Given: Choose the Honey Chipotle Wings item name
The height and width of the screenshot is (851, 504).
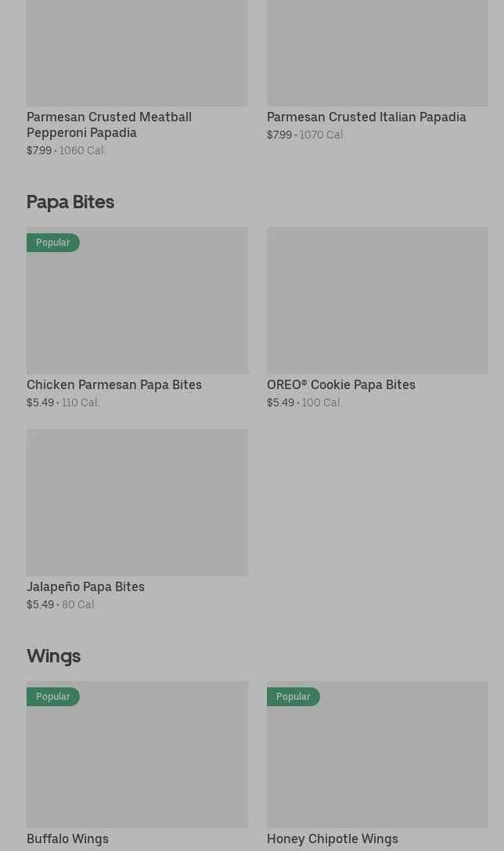Looking at the screenshot, I should click(x=333, y=838).
